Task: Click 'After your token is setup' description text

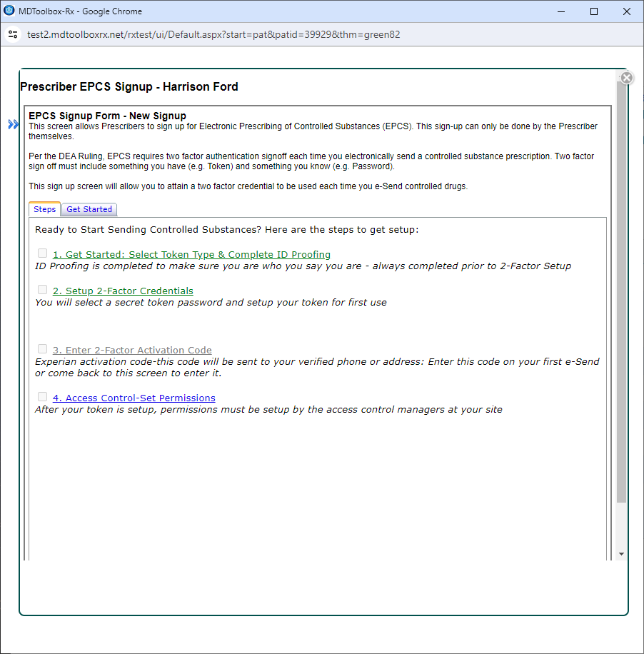Action: coord(268,410)
